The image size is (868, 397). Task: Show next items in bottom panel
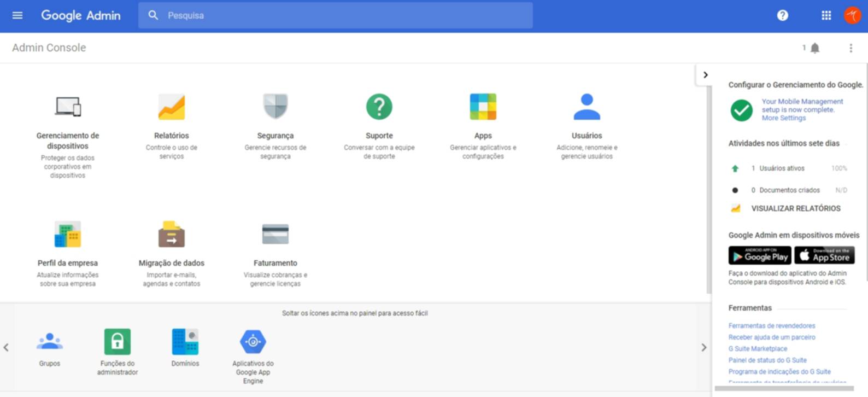[x=704, y=347]
